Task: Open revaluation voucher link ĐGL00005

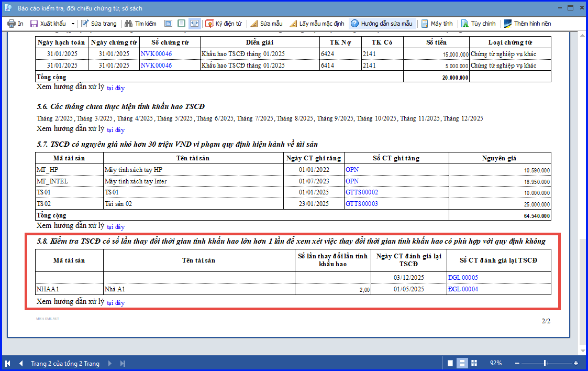Action: click(463, 278)
